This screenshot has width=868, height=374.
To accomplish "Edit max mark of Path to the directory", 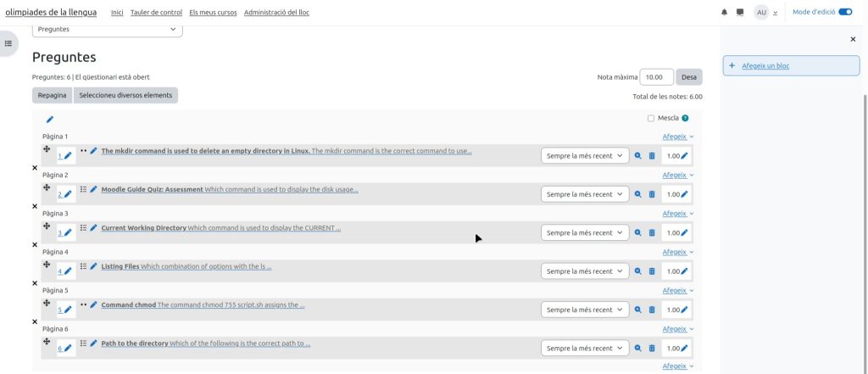I will [684, 349].
